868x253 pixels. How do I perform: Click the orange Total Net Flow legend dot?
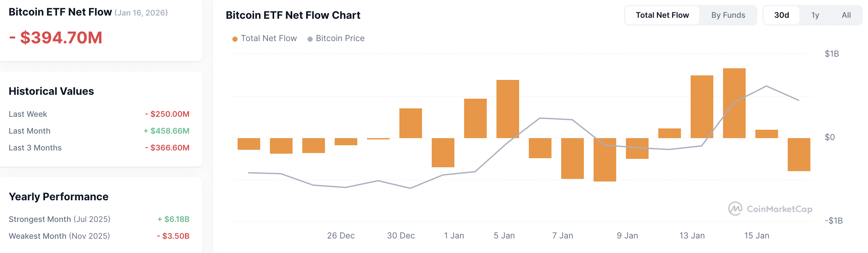click(x=235, y=39)
